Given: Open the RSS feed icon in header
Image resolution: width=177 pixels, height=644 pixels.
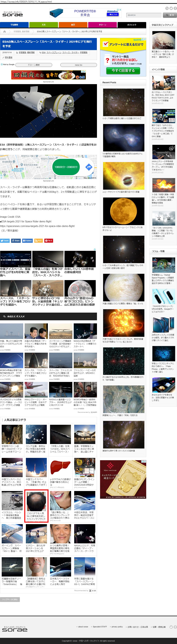Looking at the screenshot, I should pos(167,8).
